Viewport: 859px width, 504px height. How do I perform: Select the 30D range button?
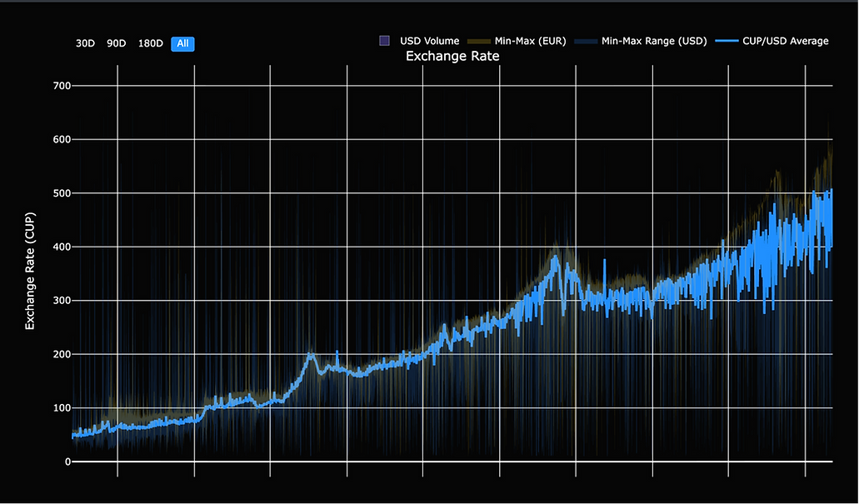[x=85, y=43]
